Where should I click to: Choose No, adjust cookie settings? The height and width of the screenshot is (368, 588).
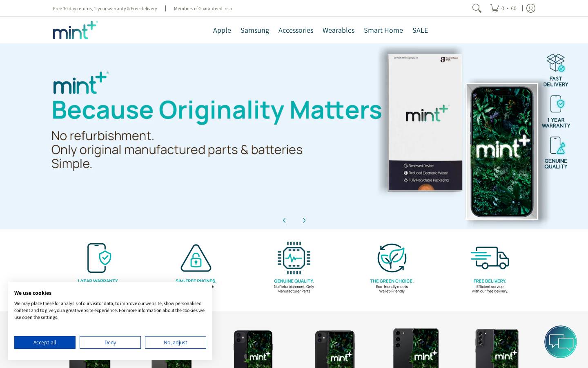click(x=176, y=343)
